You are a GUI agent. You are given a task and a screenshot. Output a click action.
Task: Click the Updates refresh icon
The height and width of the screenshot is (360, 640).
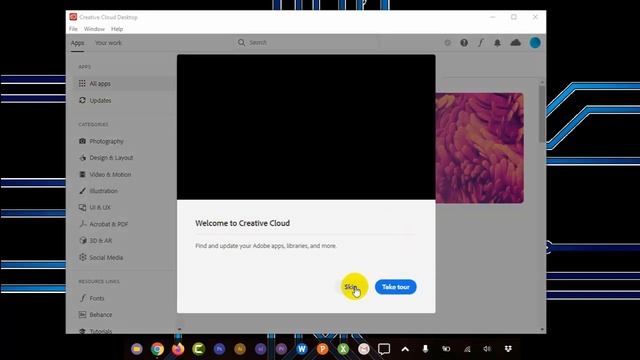tap(82, 100)
